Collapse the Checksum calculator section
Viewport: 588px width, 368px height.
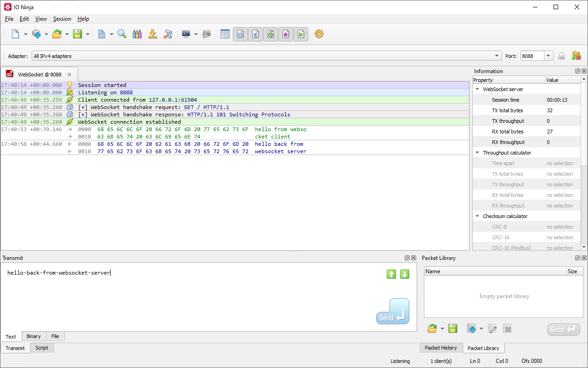click(477, 216)
